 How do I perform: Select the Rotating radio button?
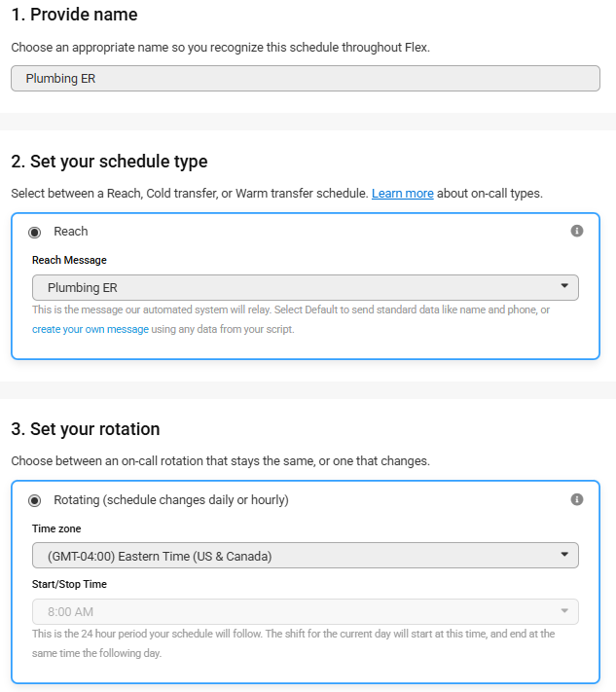pos(35,500)
